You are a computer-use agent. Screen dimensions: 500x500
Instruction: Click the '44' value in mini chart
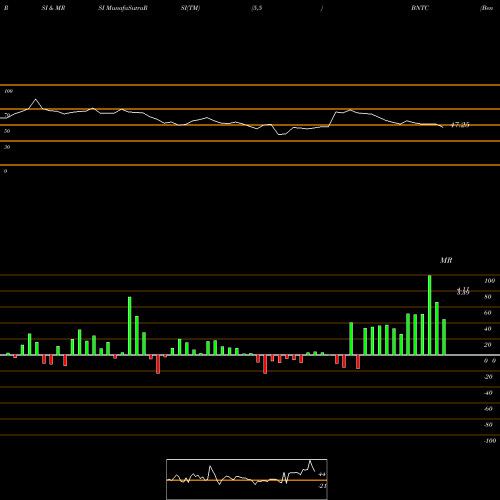tap(322, 474)
